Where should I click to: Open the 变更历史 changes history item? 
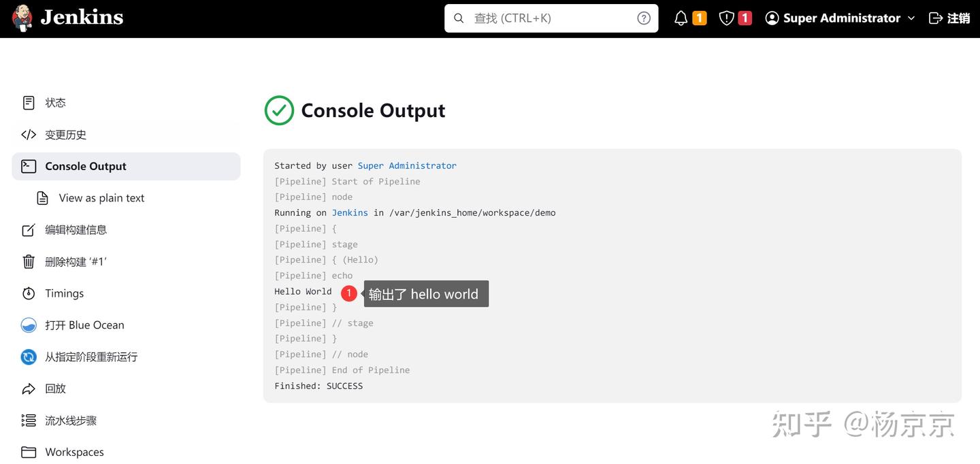click(65, 135)
